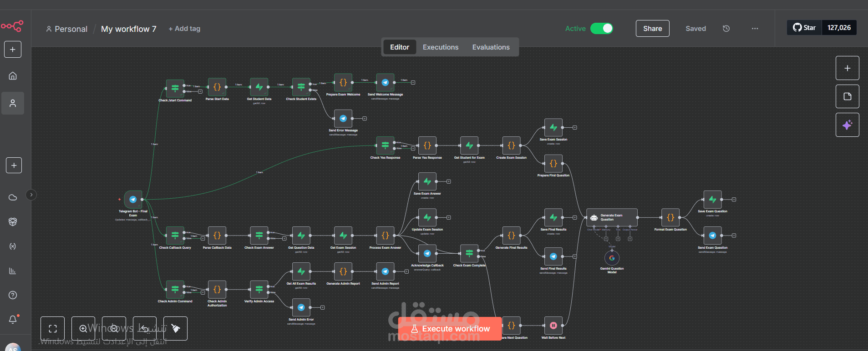This screenshot has width=868, height=351.
Task: Switch to the Executions tab
Action: (x=441, y=47)
